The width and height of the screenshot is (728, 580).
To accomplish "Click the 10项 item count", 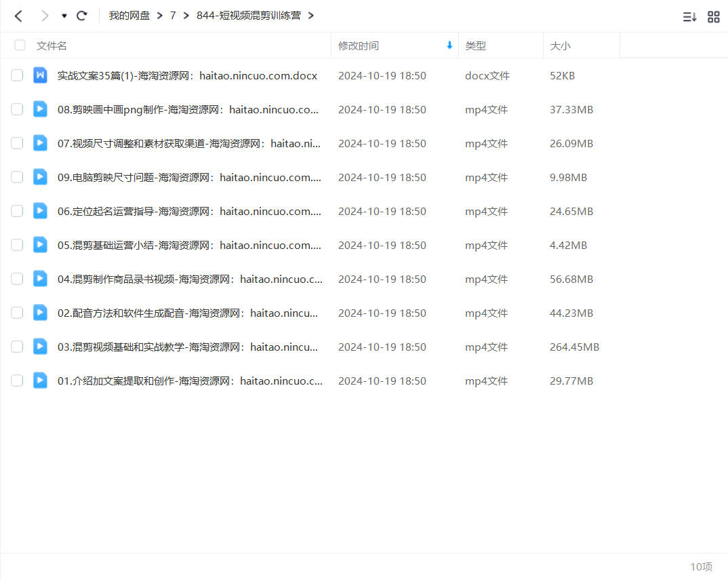I will (x=701, y=566).
